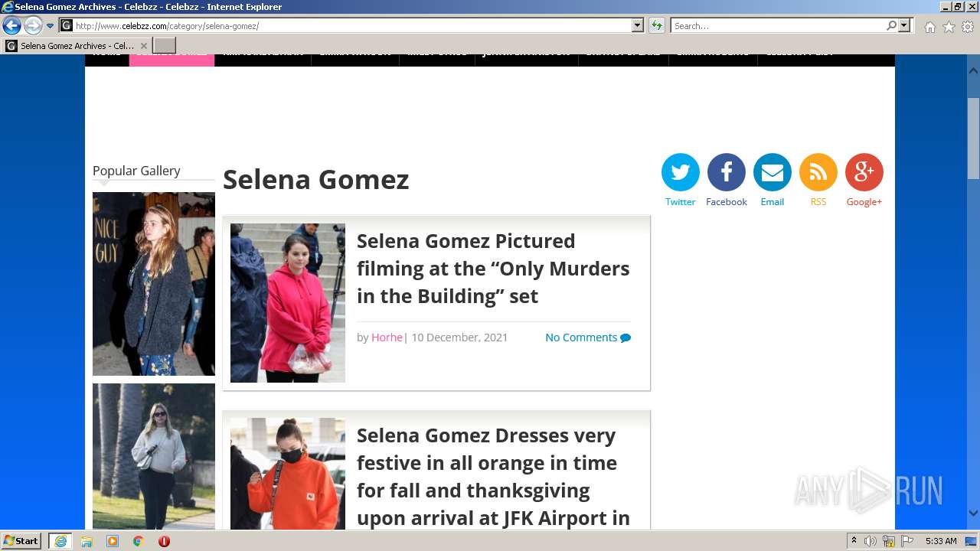
Task: Open the Favorites star icon
Action: click(x=949, y=27)
